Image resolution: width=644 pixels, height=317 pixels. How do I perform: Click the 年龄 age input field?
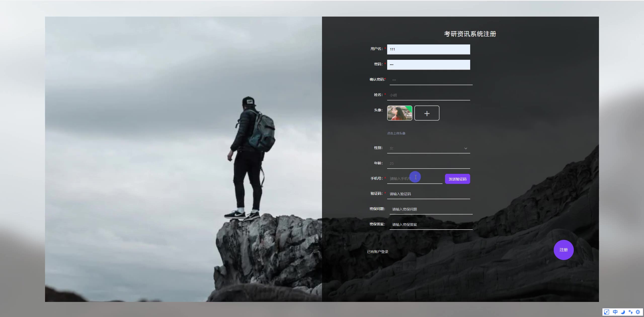(428, 164)
